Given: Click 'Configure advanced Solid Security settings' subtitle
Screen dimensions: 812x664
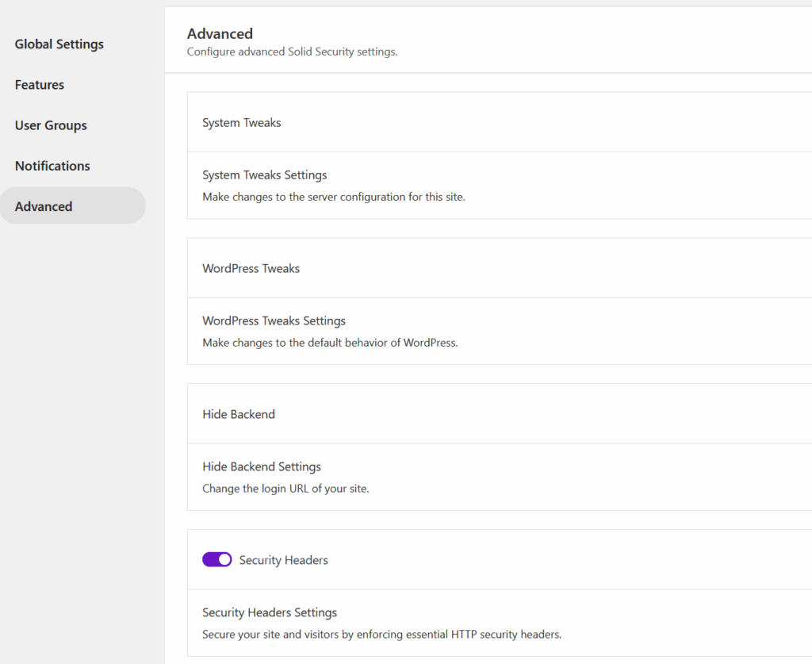Looking at the screenshot, I should 292,52.
